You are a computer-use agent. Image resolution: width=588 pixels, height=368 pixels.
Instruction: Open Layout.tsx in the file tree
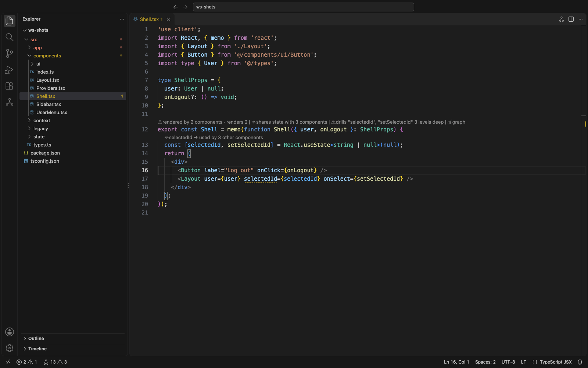point(73,80)
